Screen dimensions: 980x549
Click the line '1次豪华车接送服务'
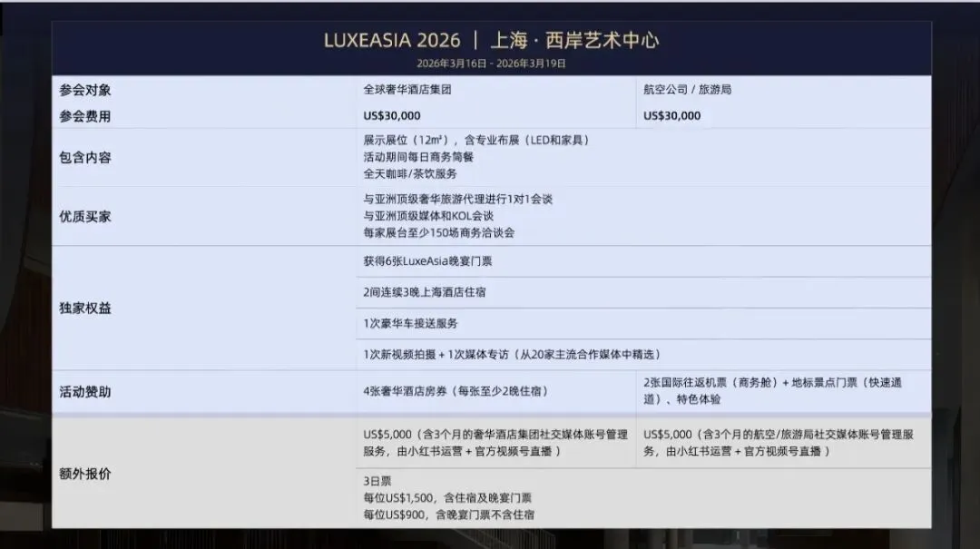pos(411,323)
